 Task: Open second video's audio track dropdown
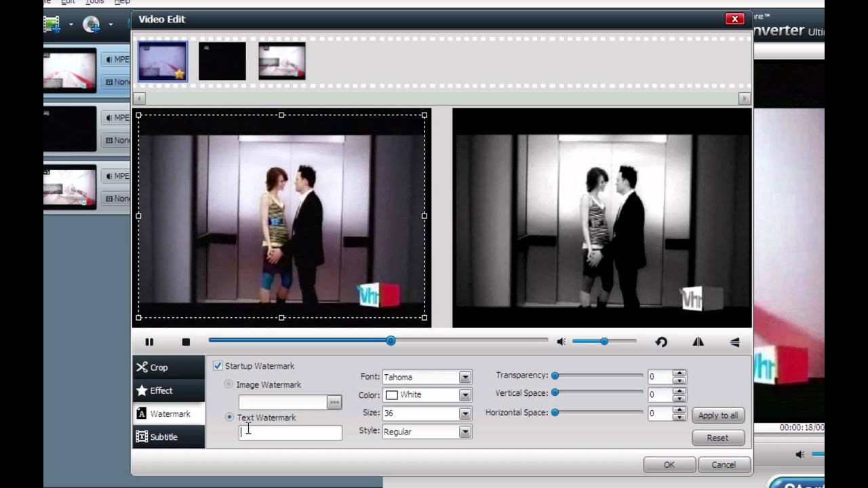pos(116,118)
